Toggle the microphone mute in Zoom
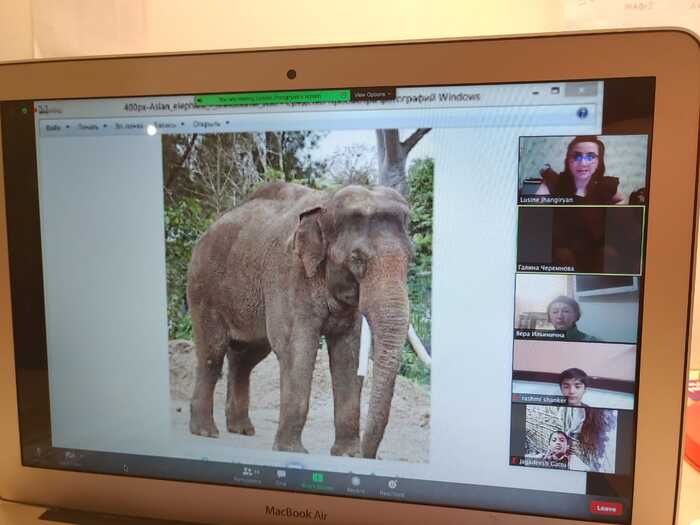The width and height of the screenshot is (700, 525). [39, 455]
